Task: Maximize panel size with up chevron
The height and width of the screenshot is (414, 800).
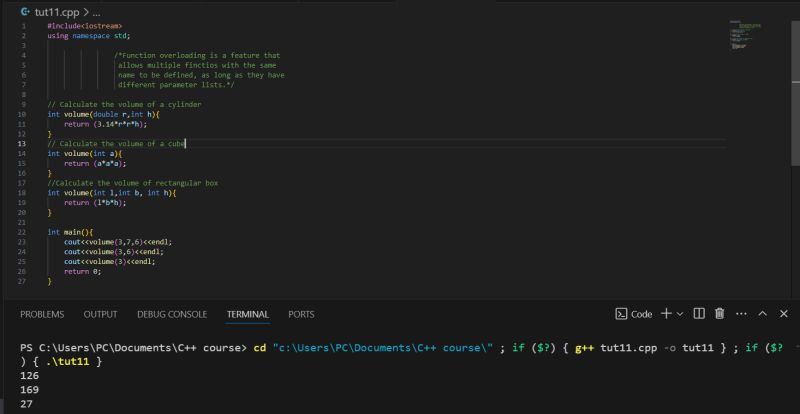Action: [x=762, y=314]
